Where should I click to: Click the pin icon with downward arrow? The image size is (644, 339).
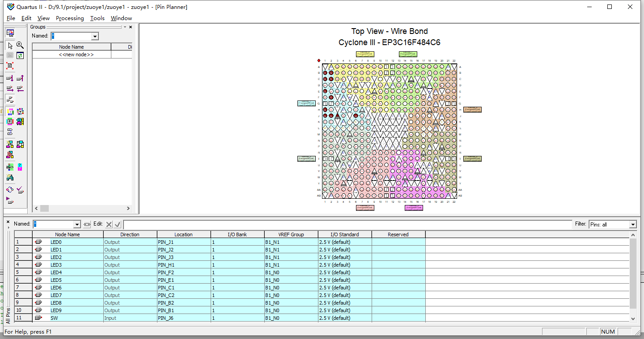click(x=10, y=78)
